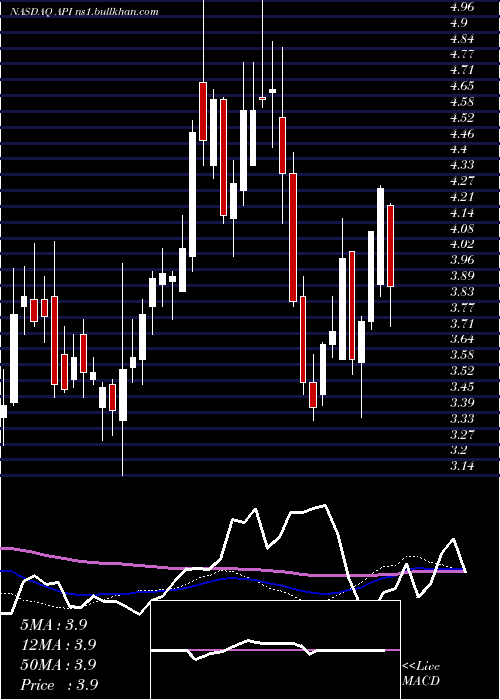Select the 3.83 price axis label

464,292
